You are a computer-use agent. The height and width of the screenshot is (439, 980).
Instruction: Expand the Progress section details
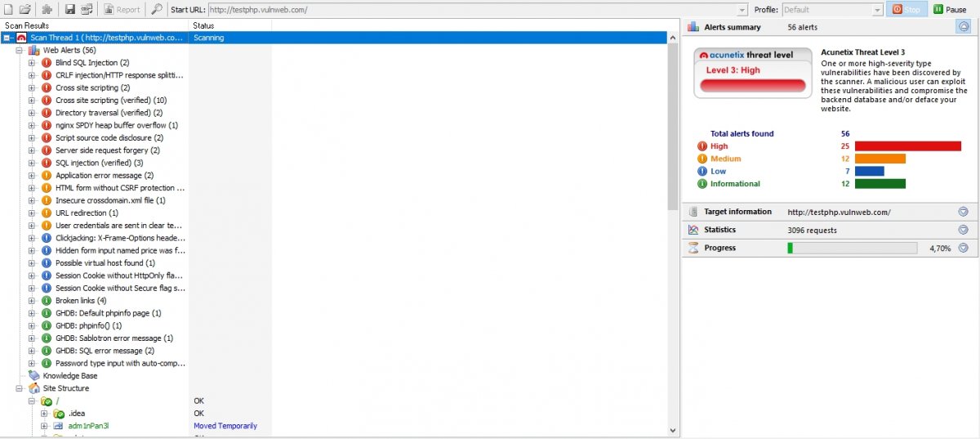[964, 248]
